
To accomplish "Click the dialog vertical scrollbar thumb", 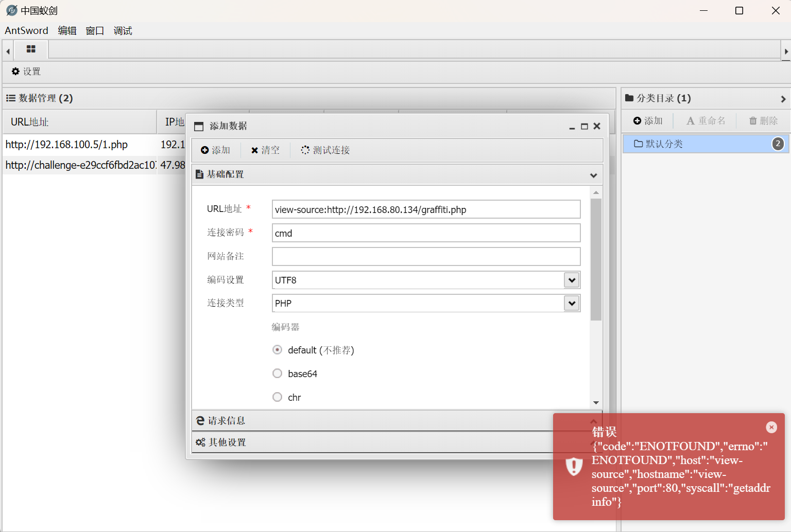I will tap(596, 259).
